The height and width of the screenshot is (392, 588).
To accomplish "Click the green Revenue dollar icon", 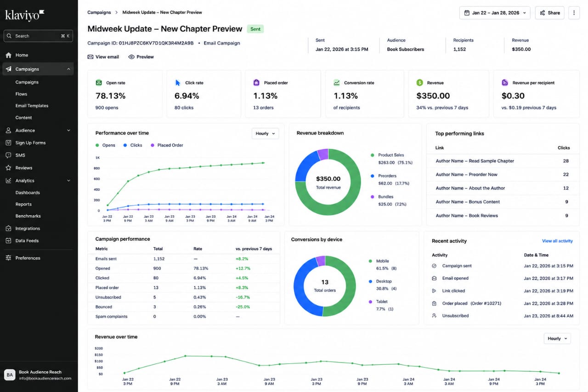I will 420,83.
